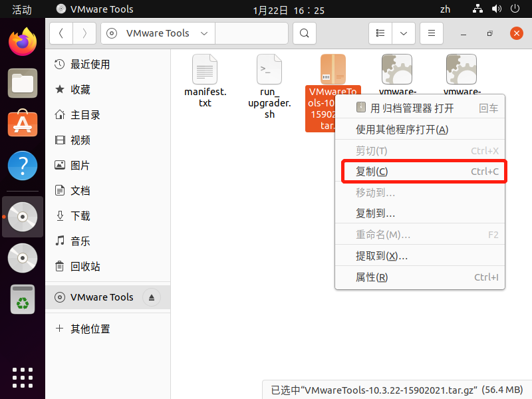Show applications grid
This screenshot has width=532, height=399.
(23, 377)
